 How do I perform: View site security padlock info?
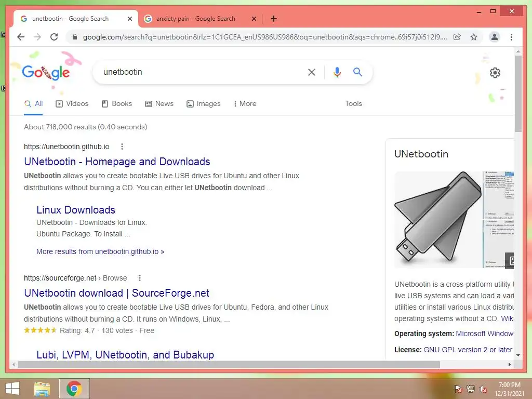click(75, 37)
